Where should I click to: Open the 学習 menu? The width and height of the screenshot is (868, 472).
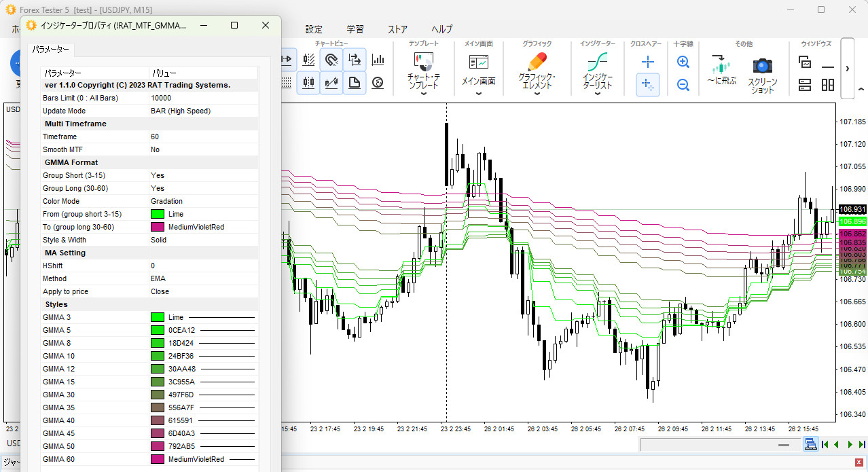pos(355,29)
